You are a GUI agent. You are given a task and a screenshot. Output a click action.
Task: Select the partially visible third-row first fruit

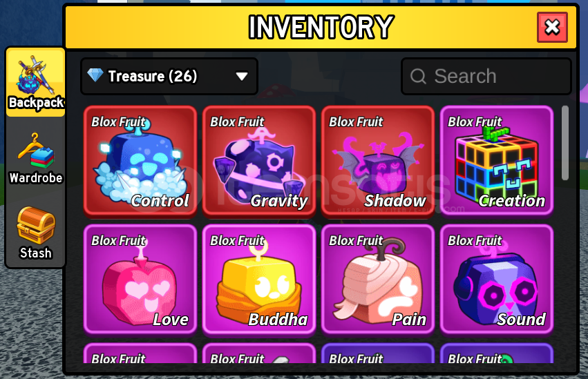point(140,353)
